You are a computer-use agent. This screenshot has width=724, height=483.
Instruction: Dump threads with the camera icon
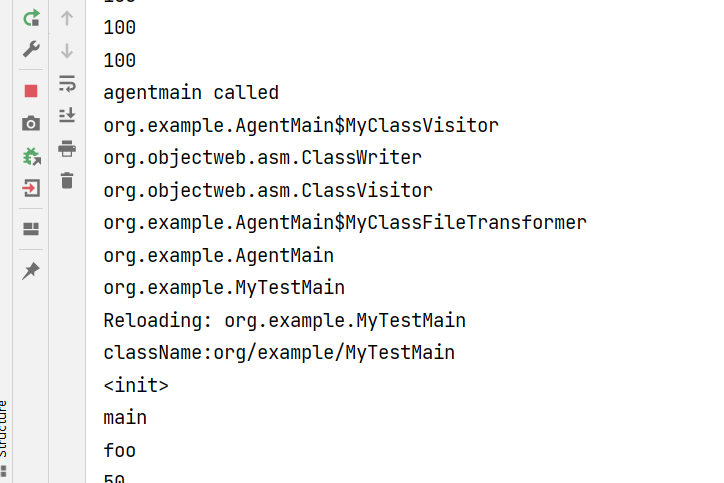(x=31, y=123)
